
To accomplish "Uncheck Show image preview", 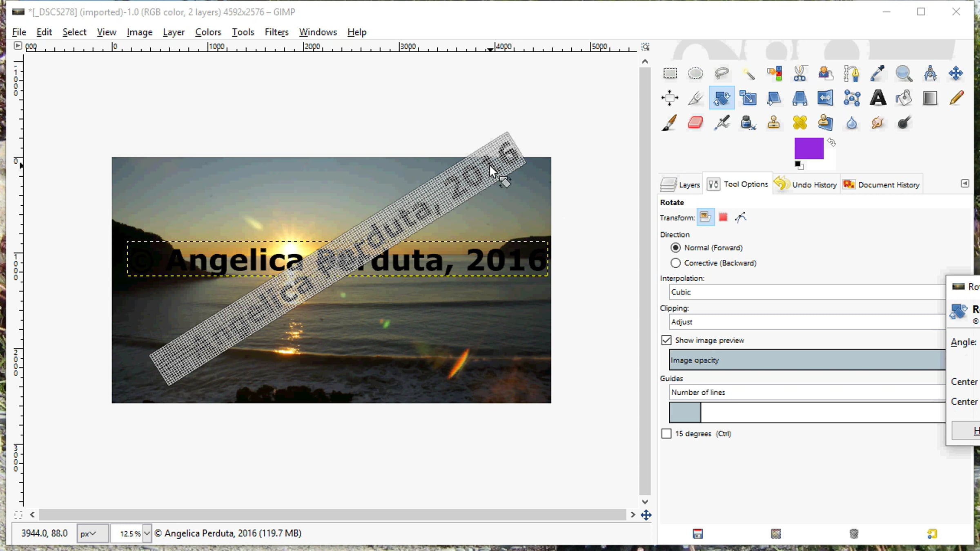I will point(666,340).
